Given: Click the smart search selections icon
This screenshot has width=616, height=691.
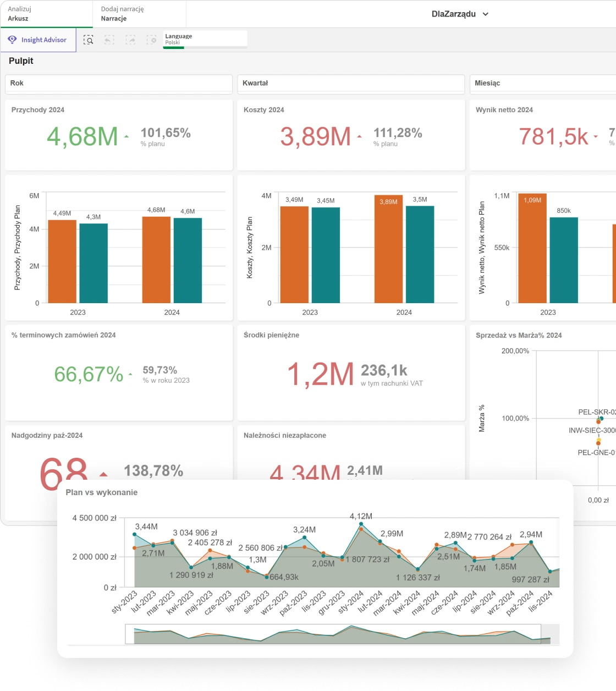Looking at the screenshot, I should 89,40.
